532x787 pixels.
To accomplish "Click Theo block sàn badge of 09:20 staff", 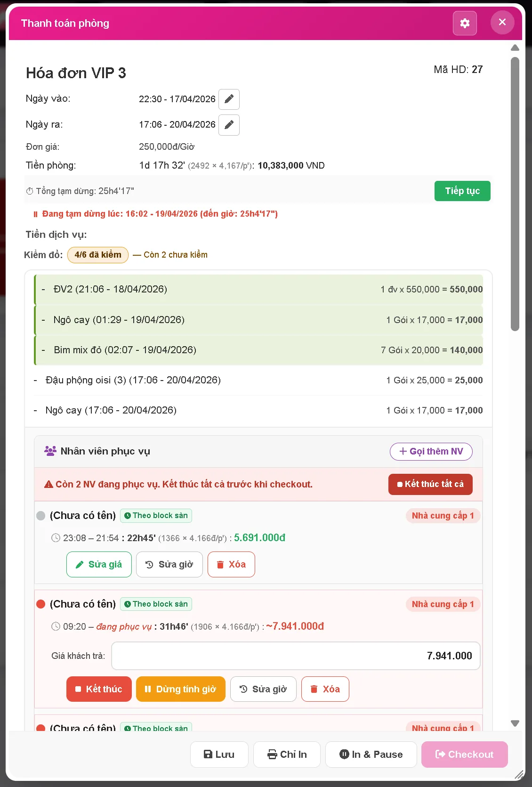I will point(156,604).
